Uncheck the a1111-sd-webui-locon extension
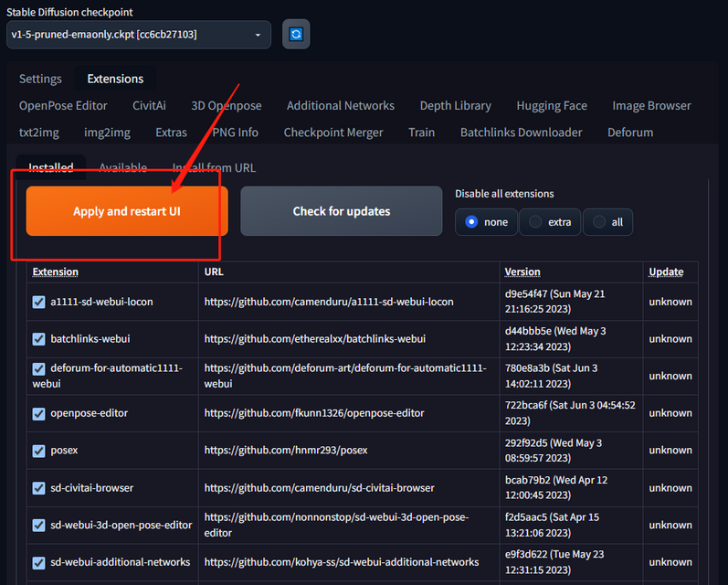 coord(39,302)
